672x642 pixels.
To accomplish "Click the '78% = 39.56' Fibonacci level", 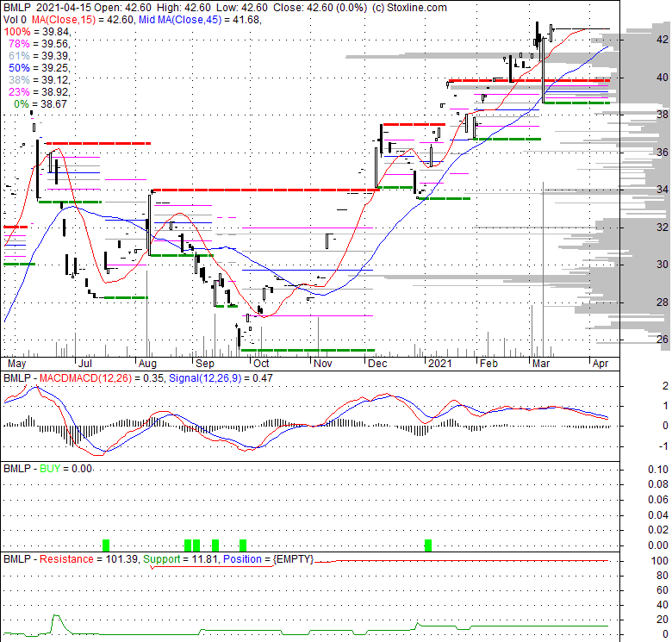I will pos(39,44).
